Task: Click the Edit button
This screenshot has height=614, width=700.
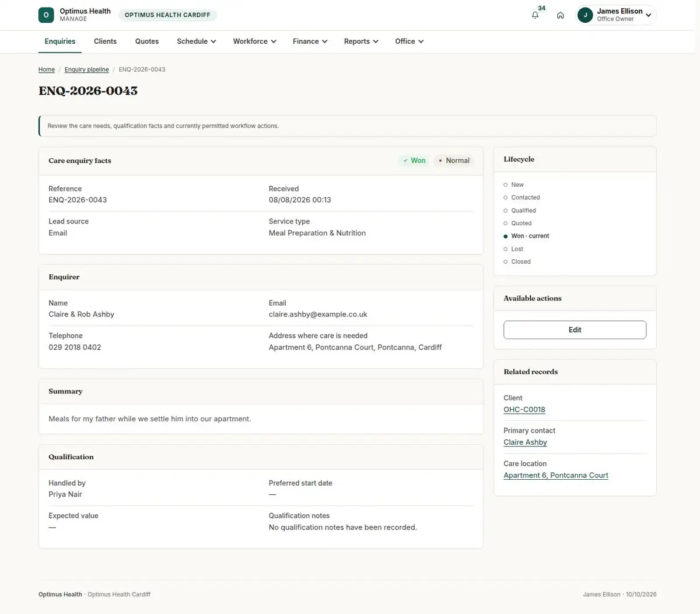Action: [x=575, y=330]
